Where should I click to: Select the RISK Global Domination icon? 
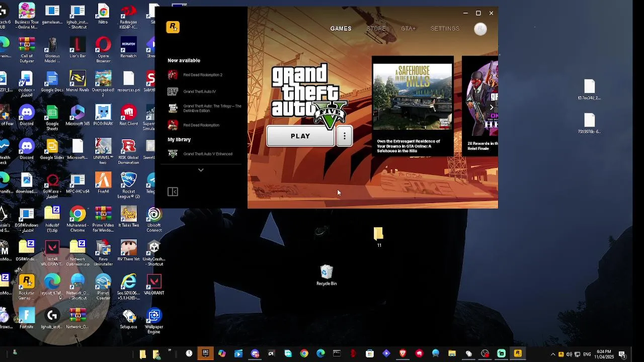129,152
